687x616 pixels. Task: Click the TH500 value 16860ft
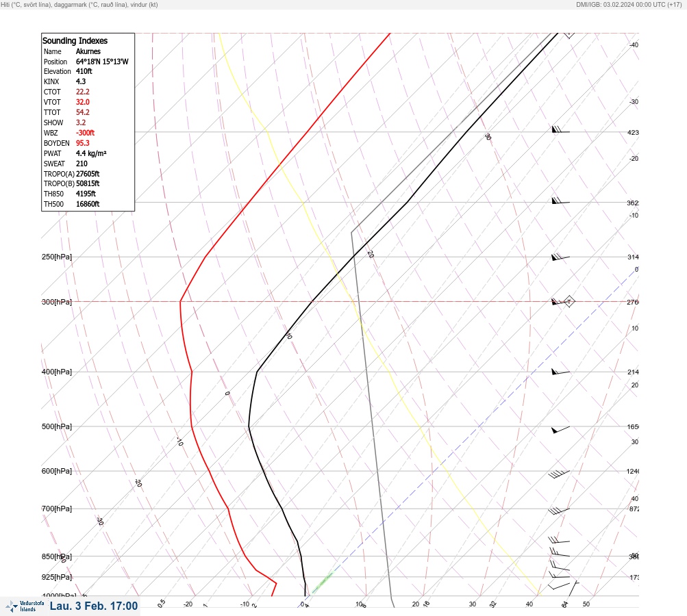88,204
